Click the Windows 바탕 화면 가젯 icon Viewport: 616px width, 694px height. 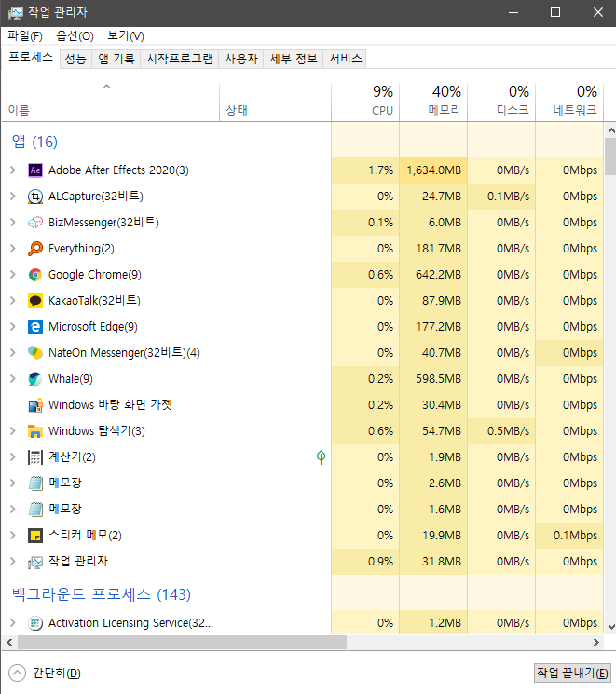(x=35, y=405)
